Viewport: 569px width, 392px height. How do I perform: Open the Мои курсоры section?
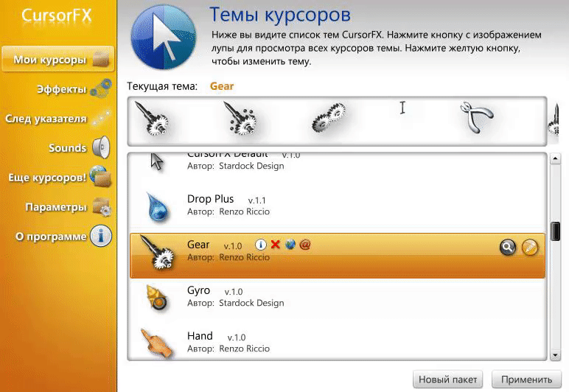point(58,59)
